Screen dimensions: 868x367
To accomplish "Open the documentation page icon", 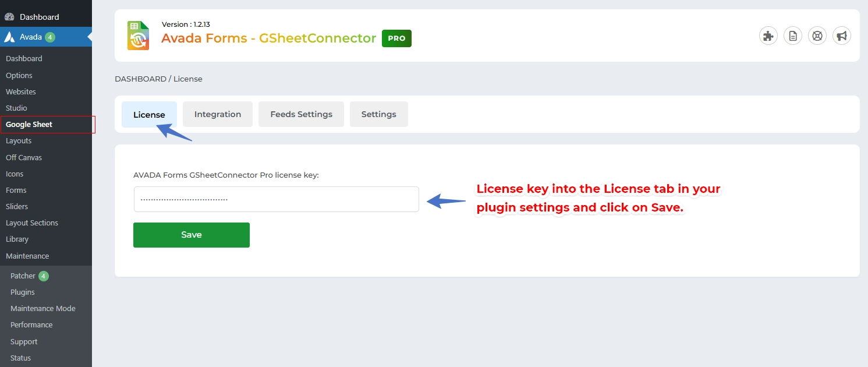I will coord(793,36).
